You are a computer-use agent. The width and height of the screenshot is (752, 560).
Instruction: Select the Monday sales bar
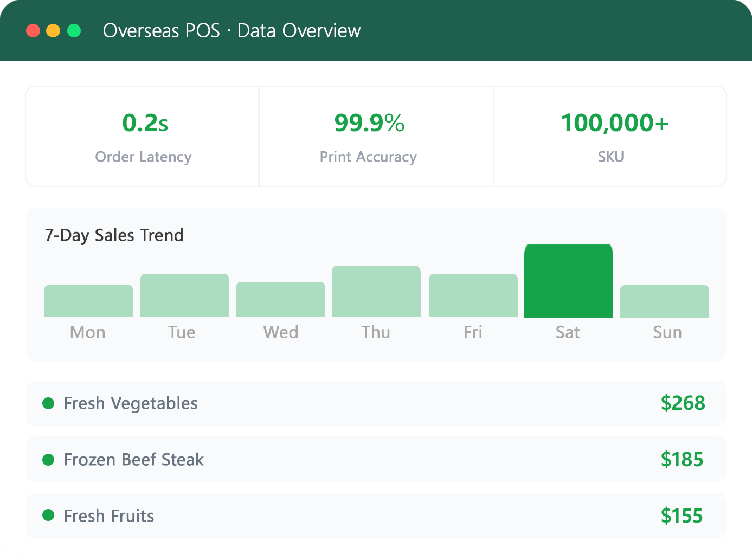[x=88, y=301]
